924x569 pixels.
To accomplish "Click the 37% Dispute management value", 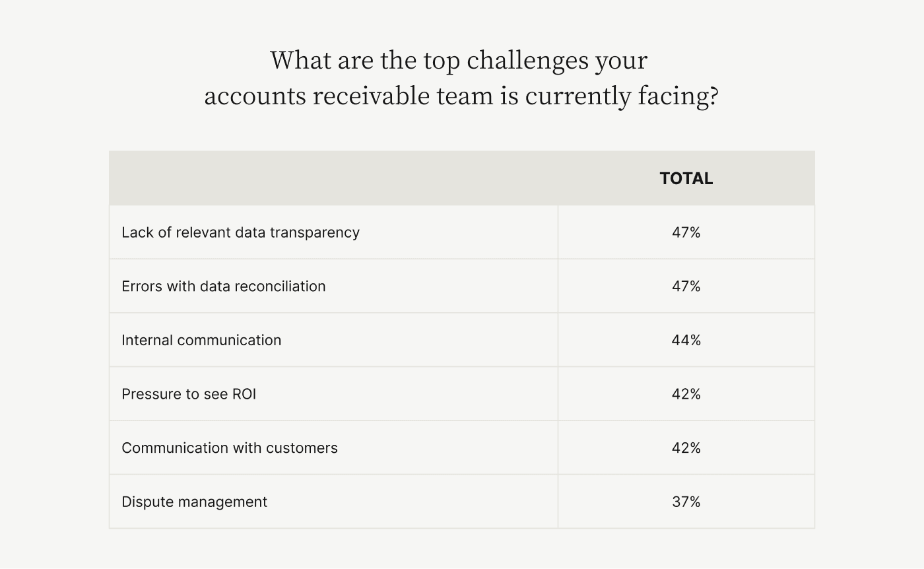I will click(686, 502).
